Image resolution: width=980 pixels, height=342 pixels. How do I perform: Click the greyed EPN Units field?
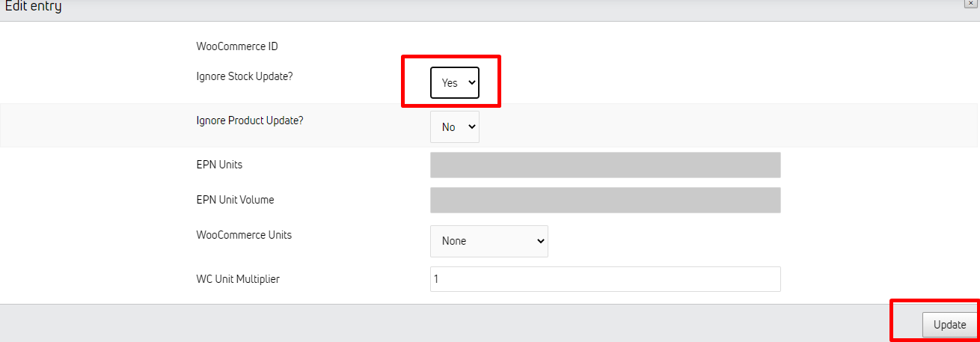(x=604, y=165)
